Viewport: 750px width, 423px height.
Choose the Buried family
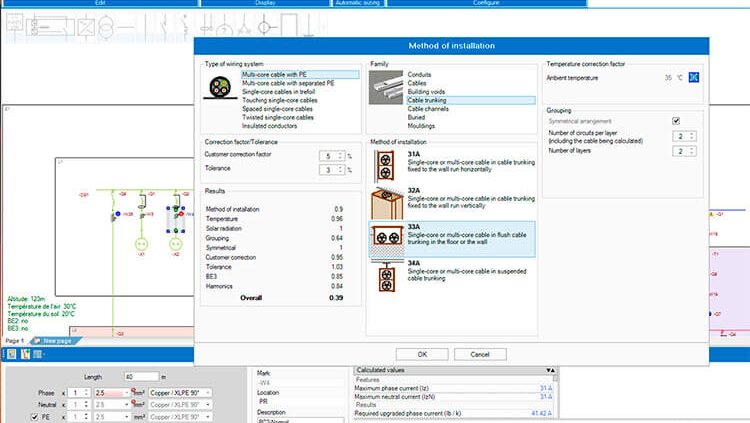point(416,118)
